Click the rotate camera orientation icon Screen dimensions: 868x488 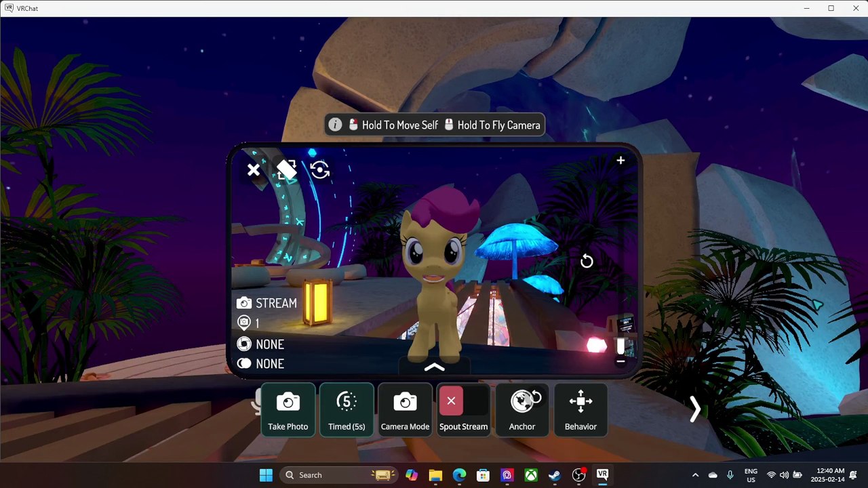point(287,170)
